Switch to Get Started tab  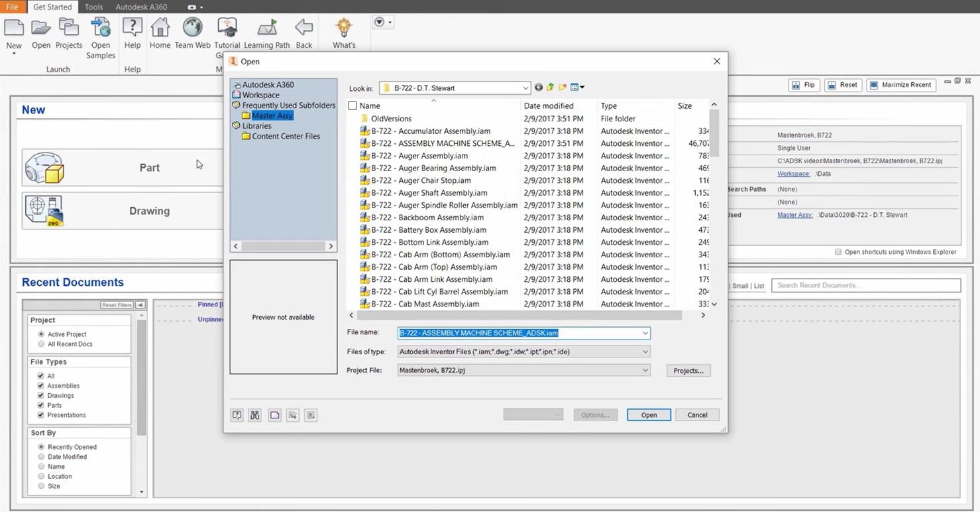click(52, 7)
